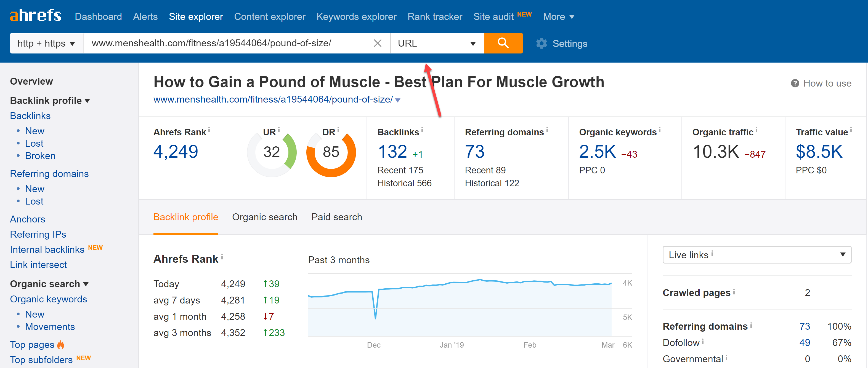The height and width of the screenshot is (368, 868).
Task: Click the menshealth.com page URL link
Action: [x=273, y=99]
